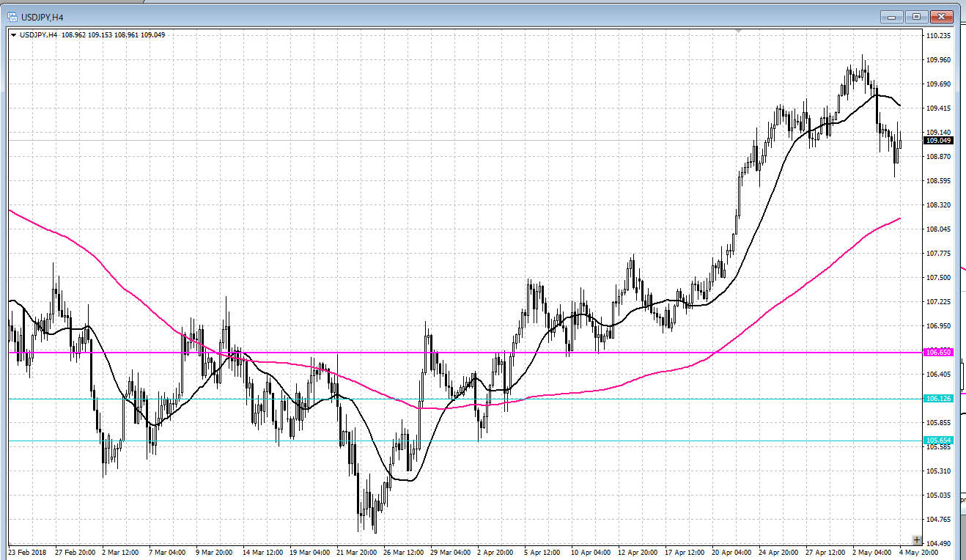Open the triangle dropdown beside USDJPY,H4 label
Image resolution: width=966 pixels, height=560 pixels.
click(x=13, y=35)
